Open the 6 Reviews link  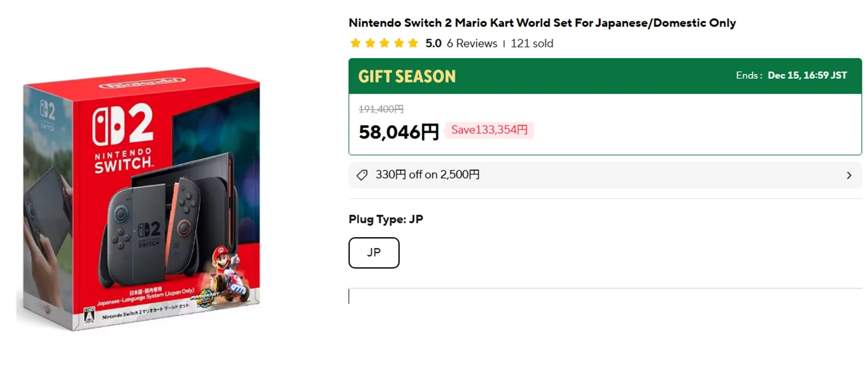click(472, 43)
